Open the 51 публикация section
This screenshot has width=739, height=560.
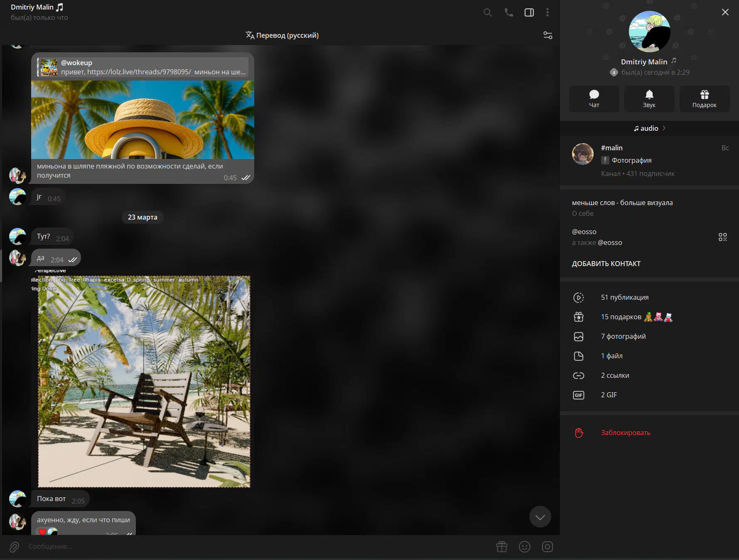point(624,297)
